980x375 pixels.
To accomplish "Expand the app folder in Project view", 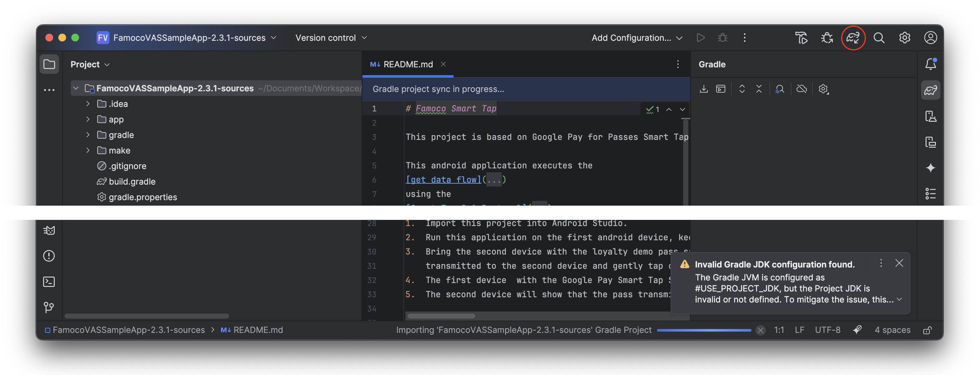I will point(88,119).
